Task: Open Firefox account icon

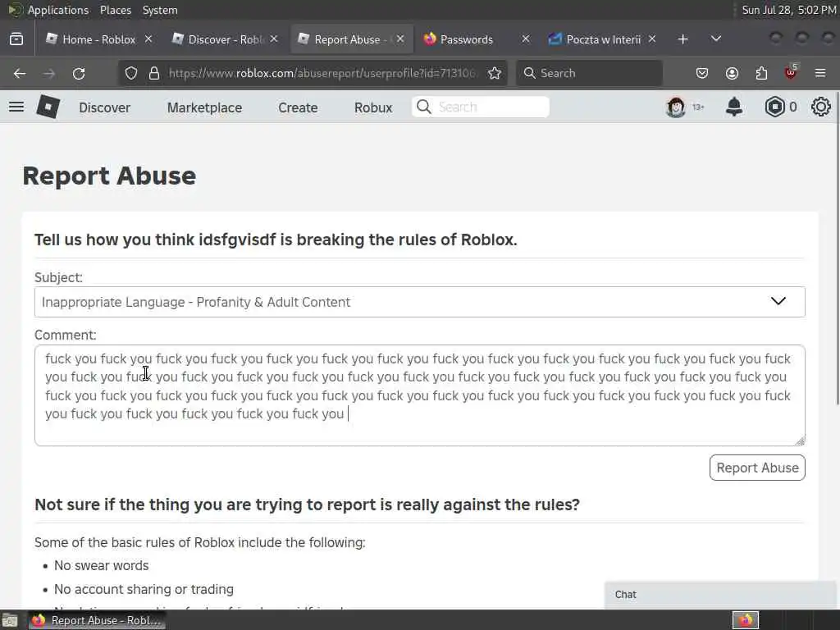Action: point(732,73)
